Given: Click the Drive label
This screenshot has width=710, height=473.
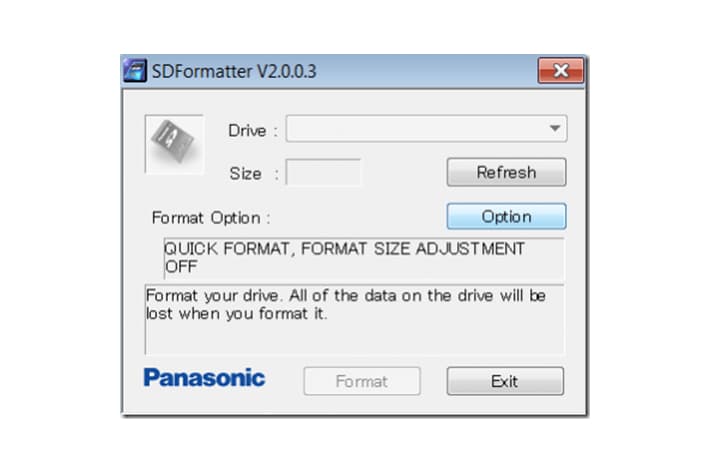Looking at the screenshot, I should point(253,130).
